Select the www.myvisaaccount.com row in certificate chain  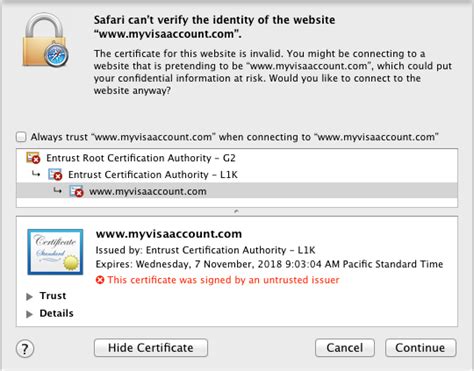pos(237,191)
